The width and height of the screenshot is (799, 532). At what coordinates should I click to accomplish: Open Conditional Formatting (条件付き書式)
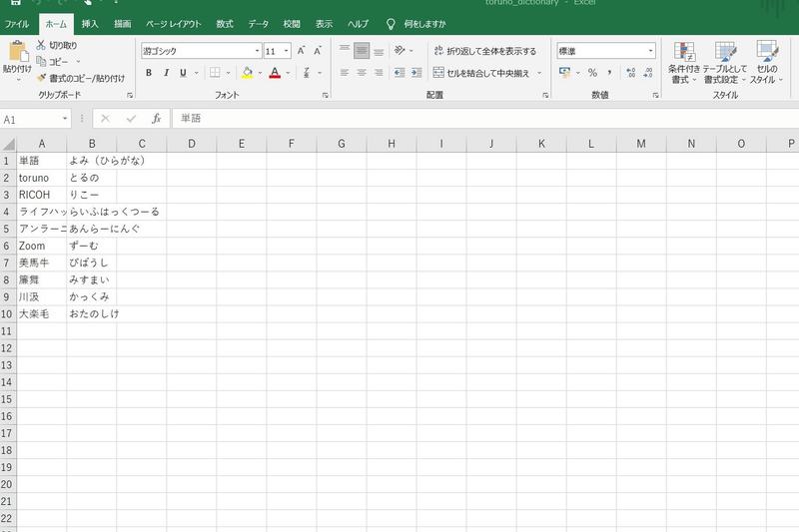tap(684, 63)
